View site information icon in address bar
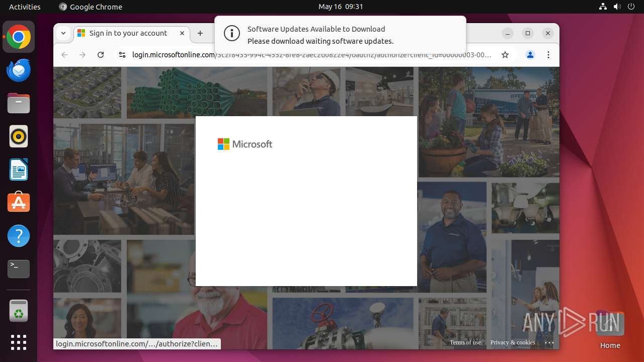 click(122, 55)
